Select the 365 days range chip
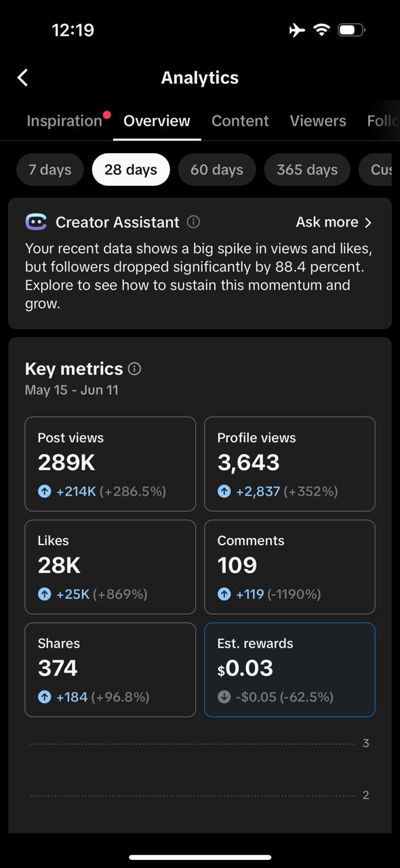The height and width of the screenshot is (868, 400). pos(307,170)
